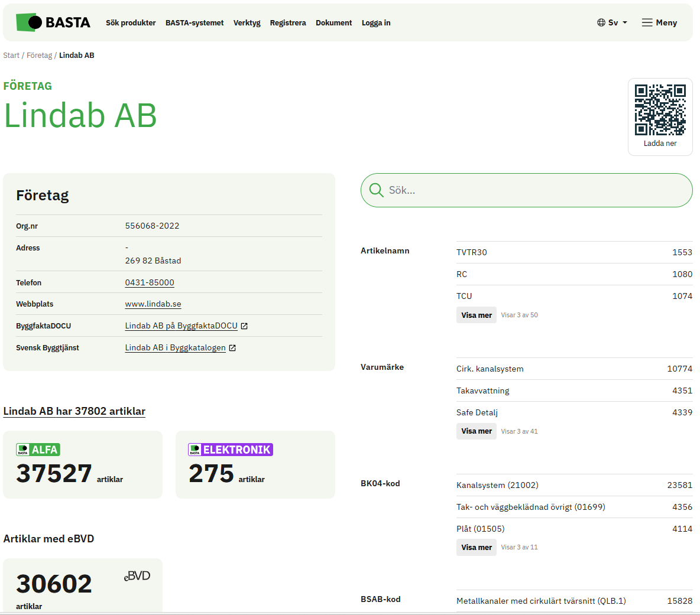This screenshot has width=700, height=615.
Task: Click 'Lindab AB har 37802 artiklar' link
Action: 74,411
